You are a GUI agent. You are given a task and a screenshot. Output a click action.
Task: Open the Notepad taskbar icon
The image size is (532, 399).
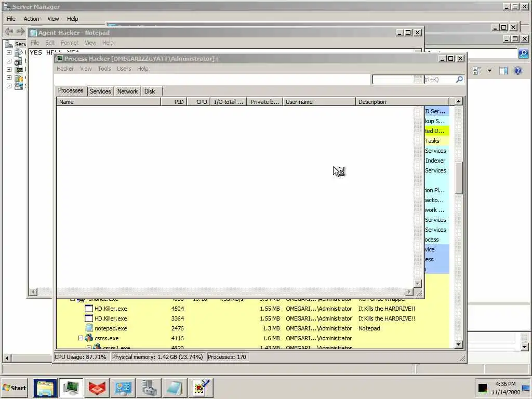[x=175, y=388]
